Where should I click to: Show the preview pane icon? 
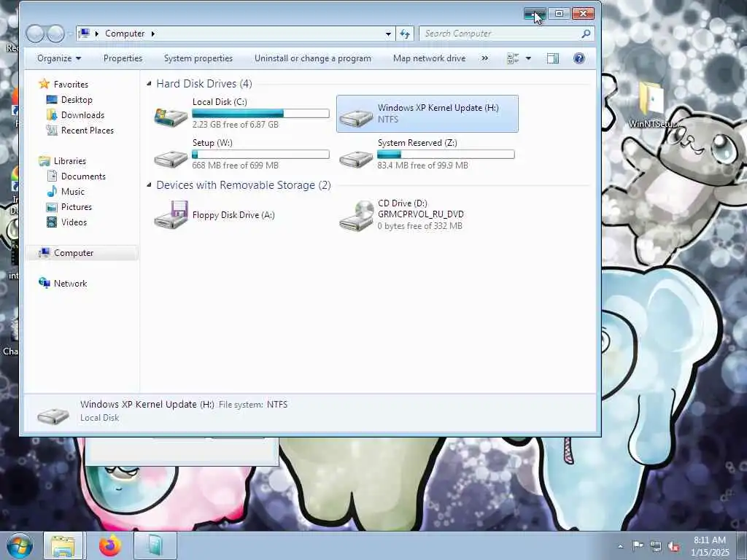pos(553,58)
